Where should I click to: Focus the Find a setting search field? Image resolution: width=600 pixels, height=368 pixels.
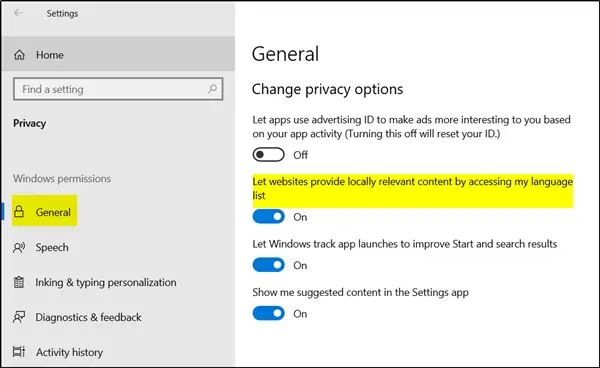point(118,89)
